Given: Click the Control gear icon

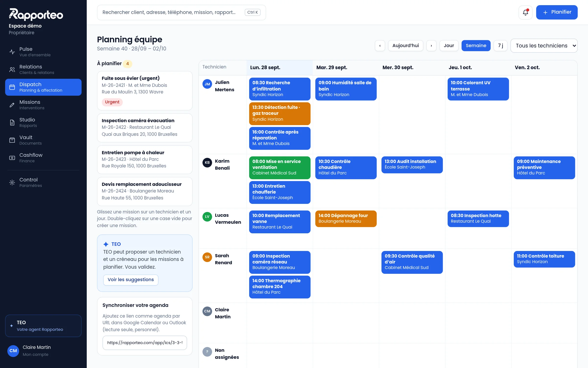Looking at the screenshot, I should [x=12, y=183].
